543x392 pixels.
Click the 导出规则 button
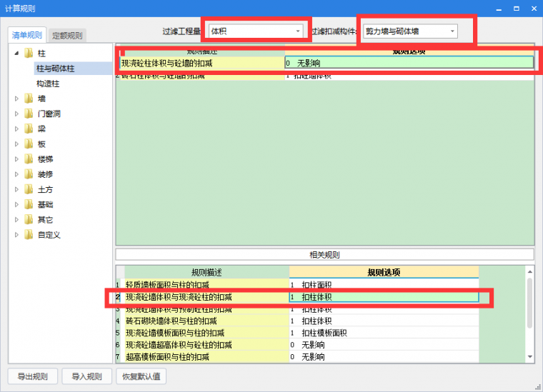[x=32, y=376]
